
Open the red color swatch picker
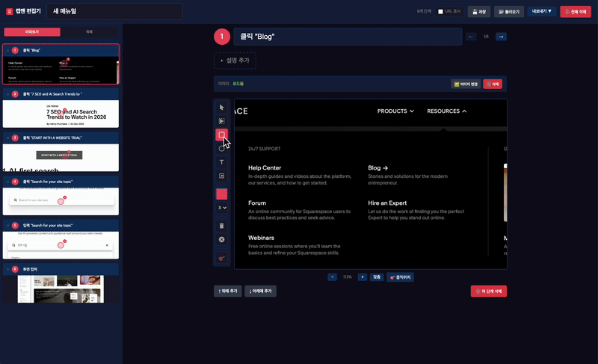[221, 194]
